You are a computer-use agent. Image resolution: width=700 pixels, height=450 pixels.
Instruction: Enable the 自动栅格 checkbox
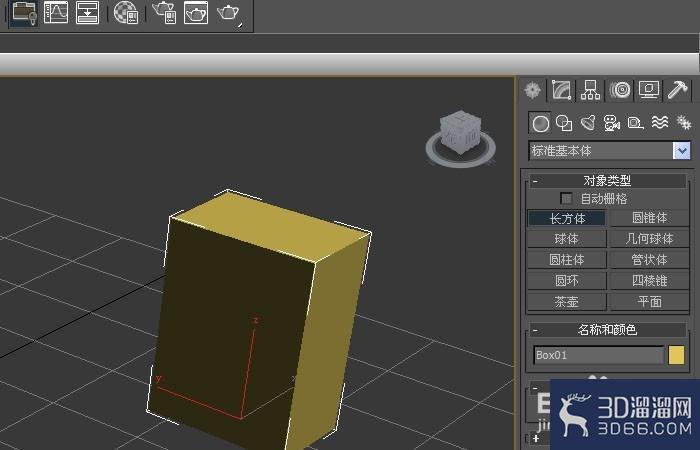click(x=566, y=198)
